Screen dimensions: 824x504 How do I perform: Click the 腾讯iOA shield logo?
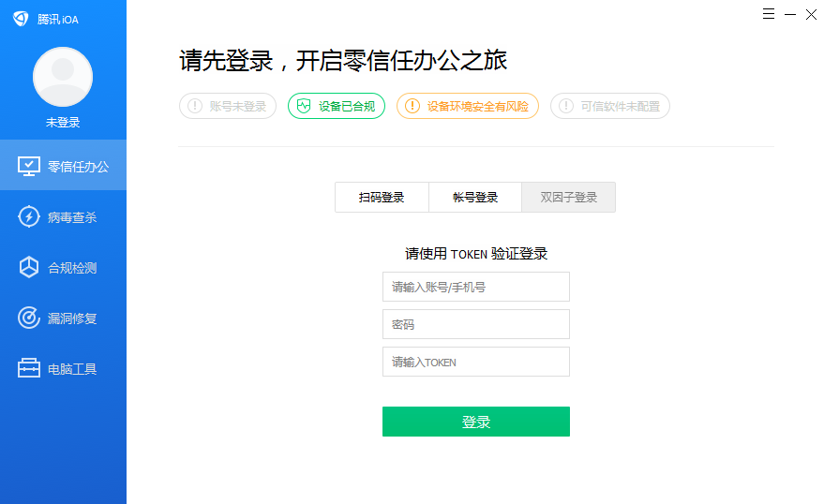(21, 19)
